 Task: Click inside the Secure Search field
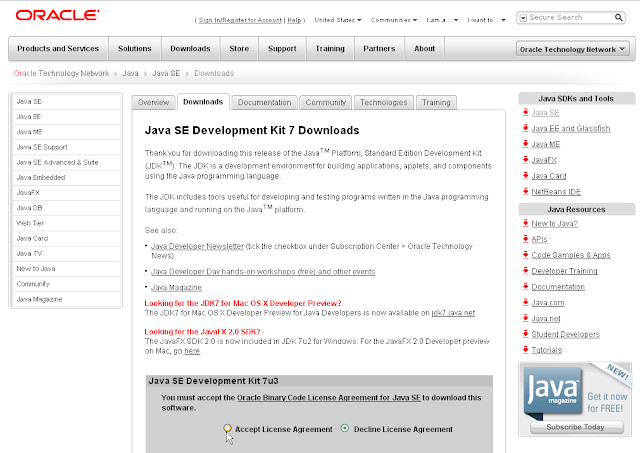pyautogui.click(x=571, y=18)
